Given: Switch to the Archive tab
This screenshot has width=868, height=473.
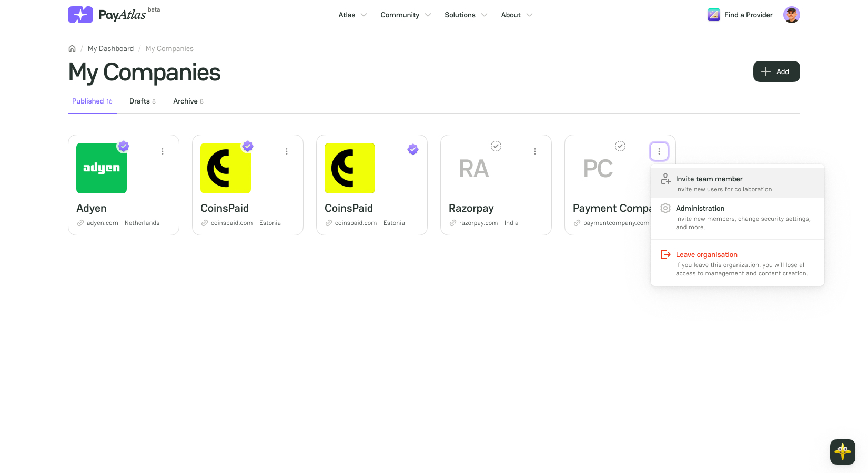Looking at the screenshot, I should (x=188, y=101).
